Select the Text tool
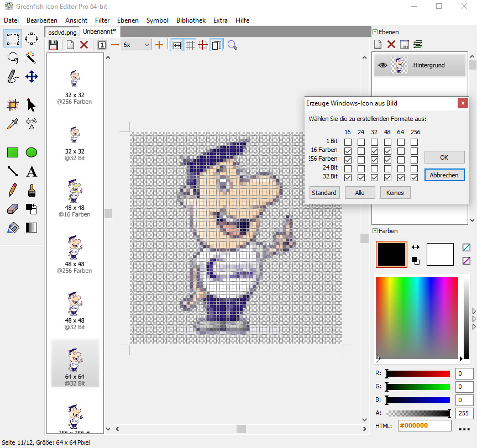477x448 pixels. [32, 171]
